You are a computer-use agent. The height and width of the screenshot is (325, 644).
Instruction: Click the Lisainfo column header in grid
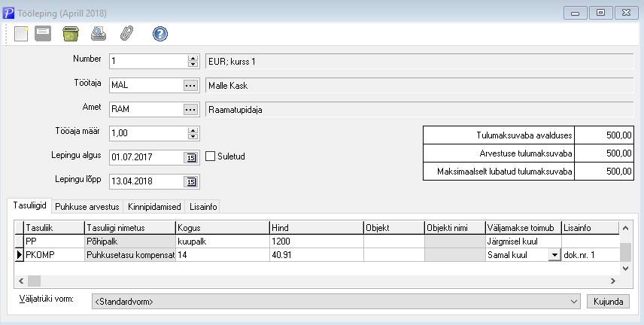point(590,228)
